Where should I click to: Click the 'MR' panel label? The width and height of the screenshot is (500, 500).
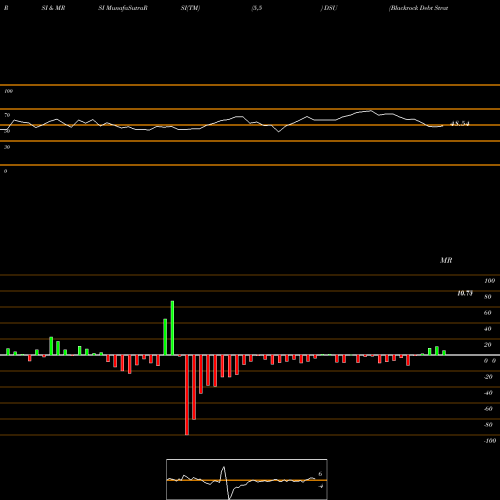pos(446,260)
